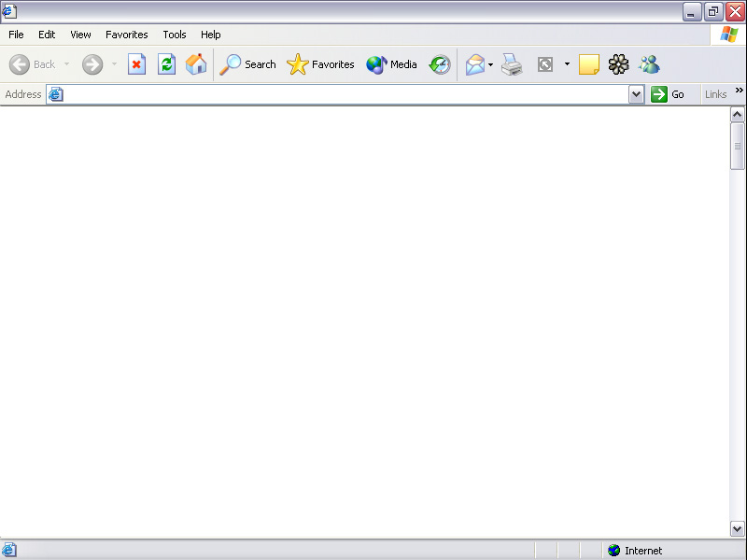Close the browser window
747x560 pixels.
pos(735,11)
